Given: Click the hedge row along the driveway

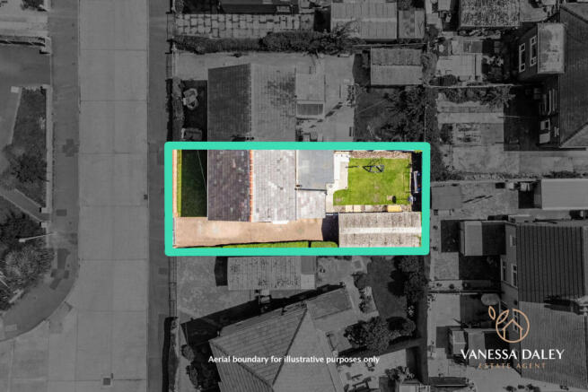Looking at the screenshot, I should click(278, 244).
